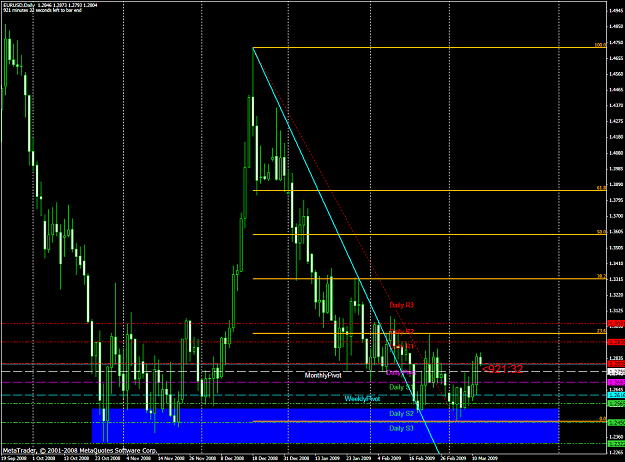This screenshot has height=462, width=625.
Task: Click the 8 Dec 2008 date label
Action: [x=232, y=458]
